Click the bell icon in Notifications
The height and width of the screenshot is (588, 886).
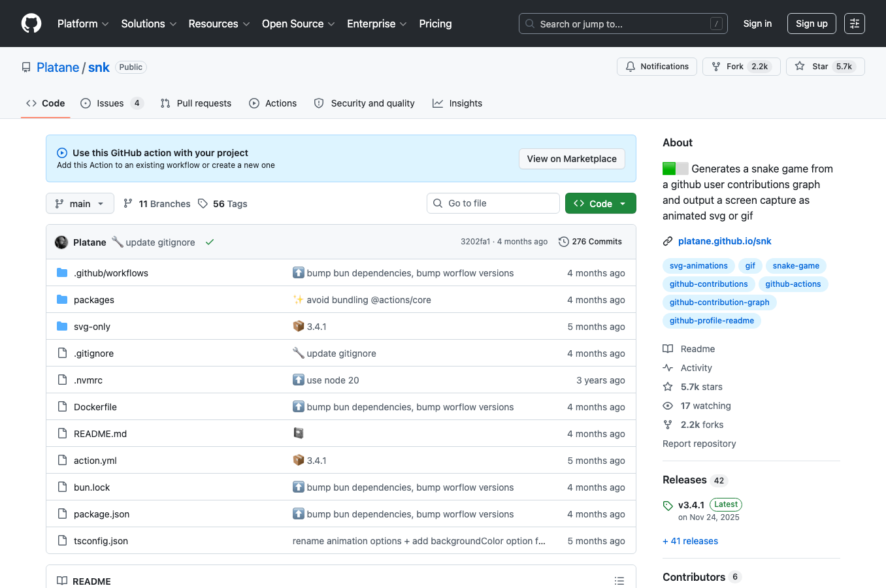(x=631, y=67)
